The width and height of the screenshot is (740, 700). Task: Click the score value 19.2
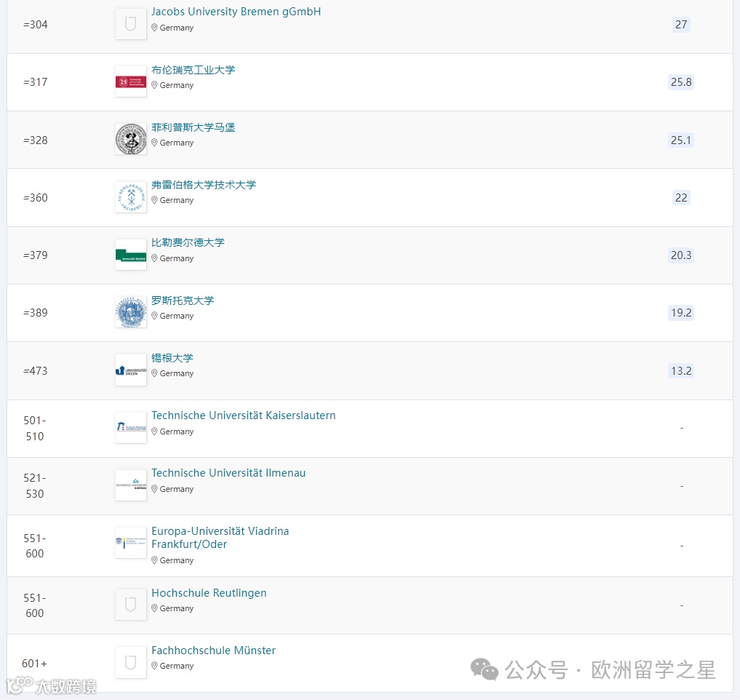tap(681, 313)
